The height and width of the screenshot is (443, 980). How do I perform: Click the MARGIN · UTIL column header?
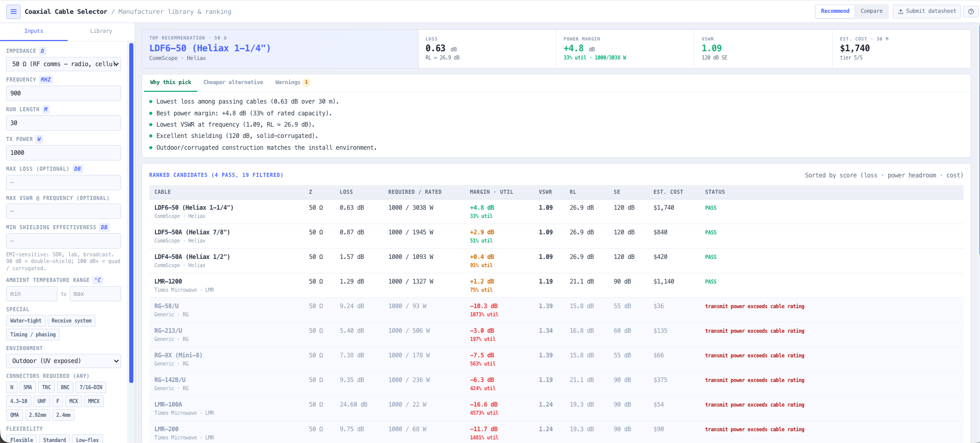[x=491, y=192]
